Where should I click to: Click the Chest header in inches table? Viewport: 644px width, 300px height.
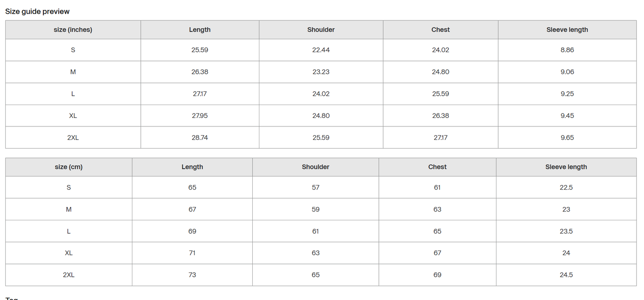(x=441, y=30)
